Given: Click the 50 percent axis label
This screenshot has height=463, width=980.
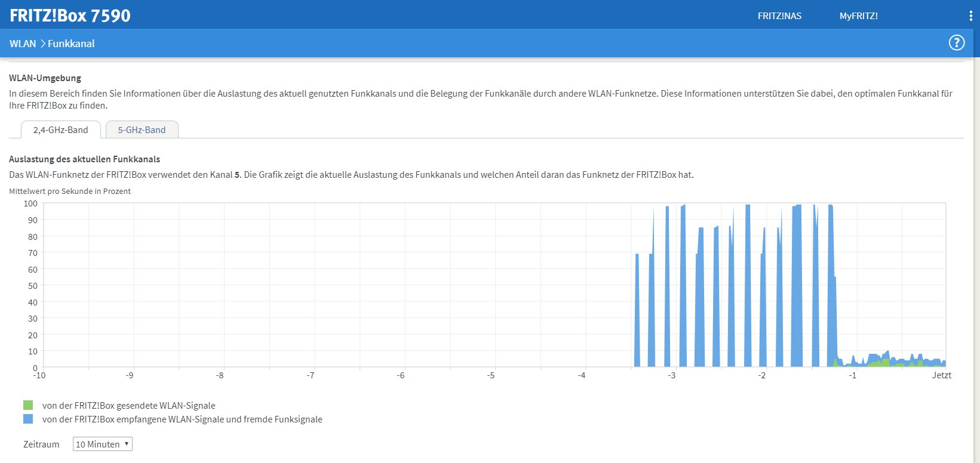Looking at the screenshot, I should pos(33,286).
